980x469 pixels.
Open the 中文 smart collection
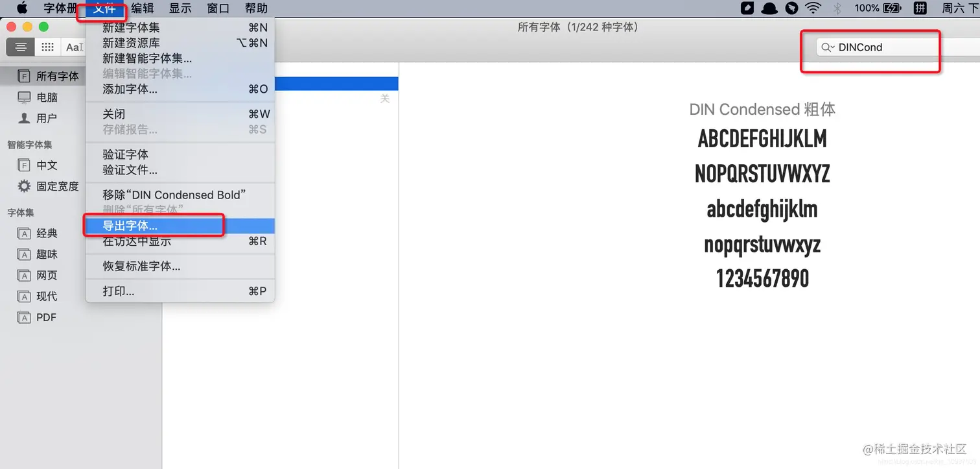tap(47, 165)
